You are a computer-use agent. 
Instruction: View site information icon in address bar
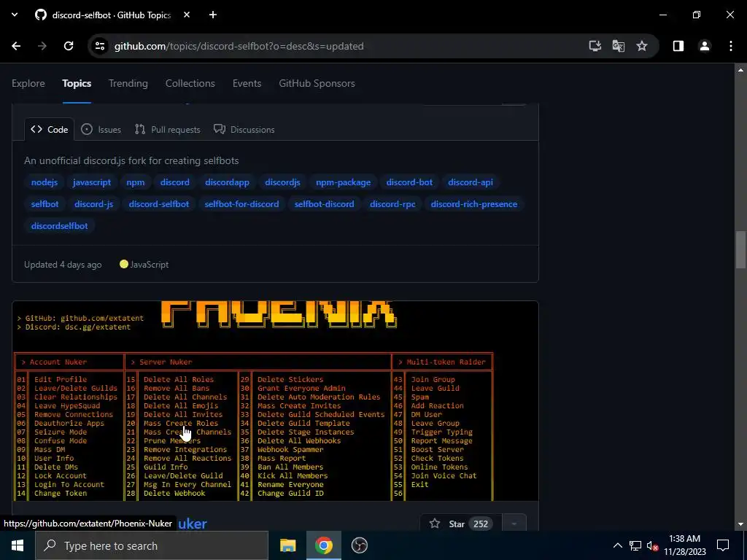pyautogui.click(x=99, y=46)
